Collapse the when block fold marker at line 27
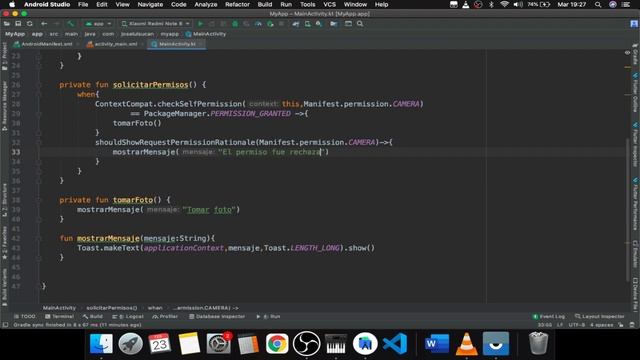 38,94
